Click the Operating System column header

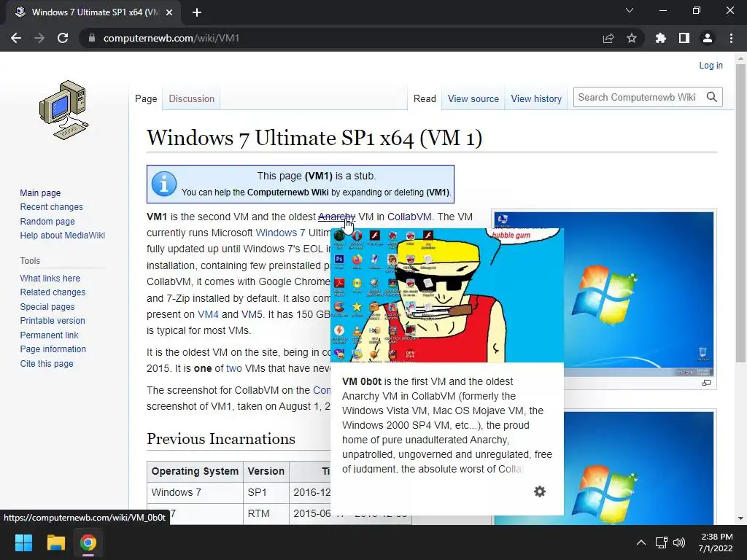pyautogui.click(x=195, y=471)
